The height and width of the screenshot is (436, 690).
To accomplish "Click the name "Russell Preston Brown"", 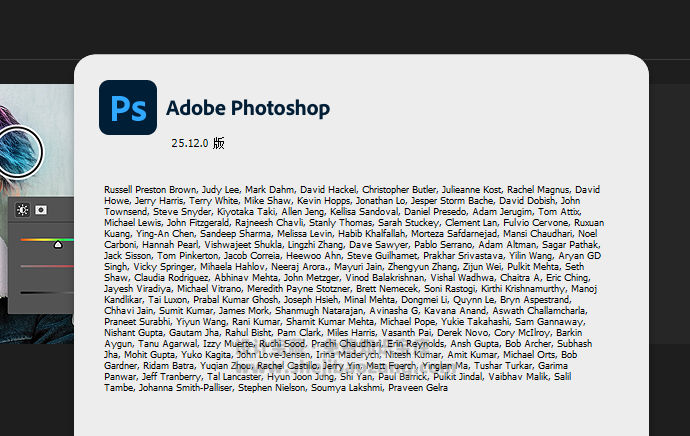I will [x=150, y=190].
